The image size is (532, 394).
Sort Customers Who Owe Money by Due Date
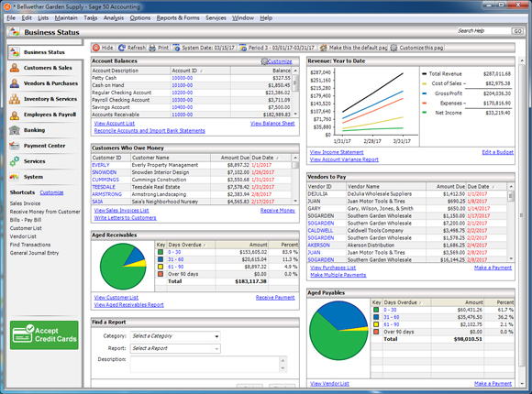(271, 158)
